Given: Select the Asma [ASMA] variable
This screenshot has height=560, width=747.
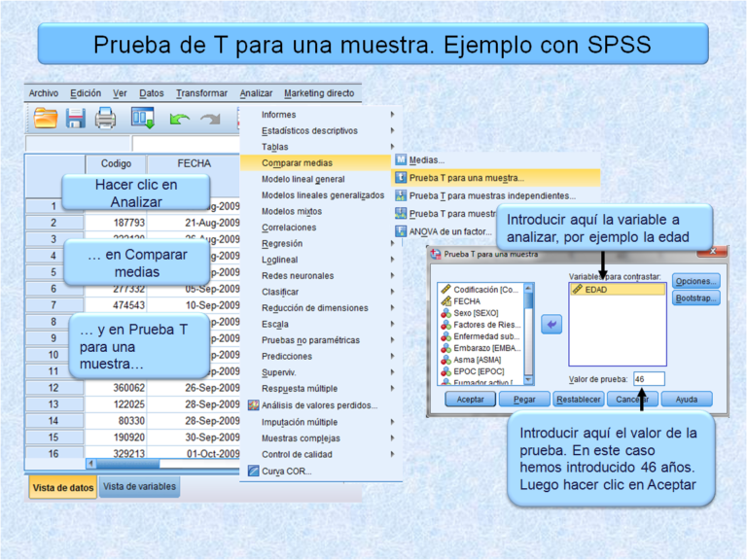Looking at the screenshot, I should click(471, 360).
